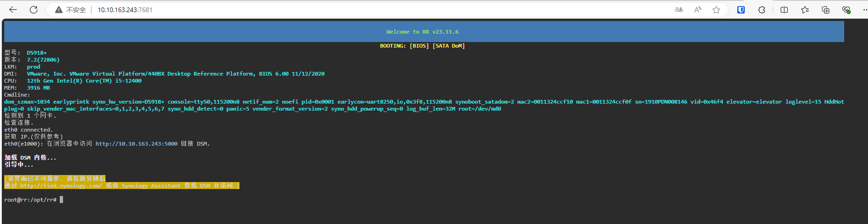
Task: Open Browser essentials heart icon
Action: point(846,10)
